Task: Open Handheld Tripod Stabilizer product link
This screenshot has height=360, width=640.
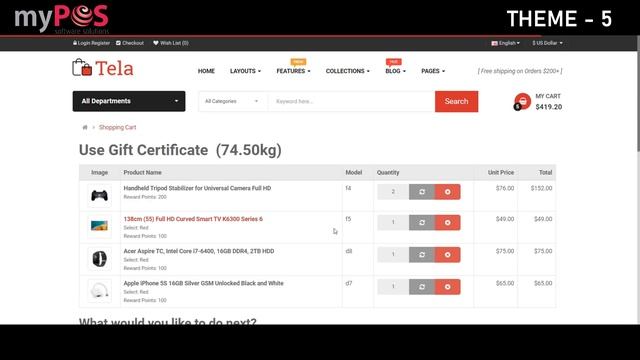Action: 197,188
